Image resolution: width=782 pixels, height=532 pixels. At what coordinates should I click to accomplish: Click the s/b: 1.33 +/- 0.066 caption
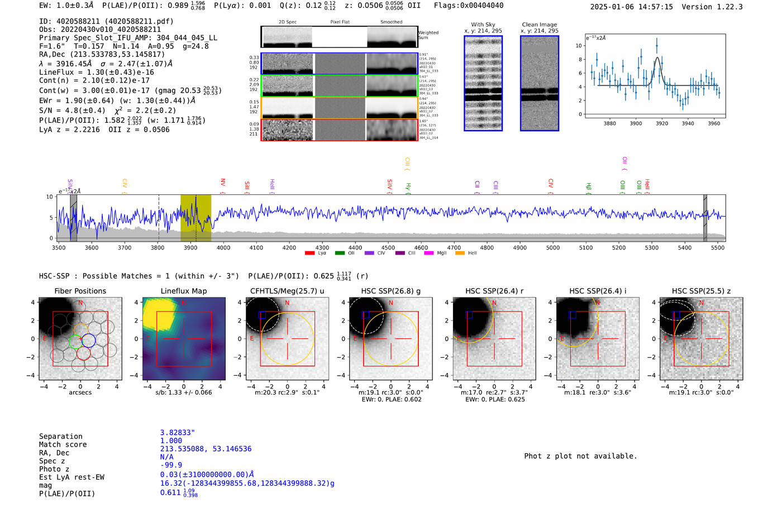[x=184, y=392]
